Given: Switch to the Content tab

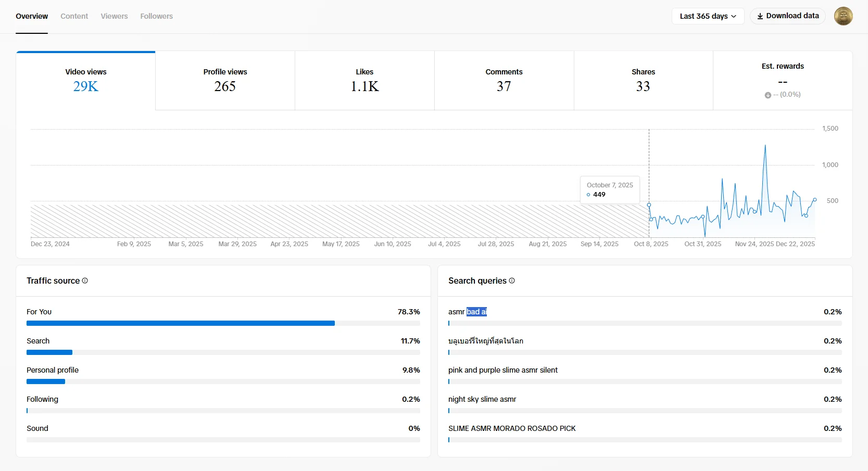Looking at the screenshot, I should tap(74, 16).
